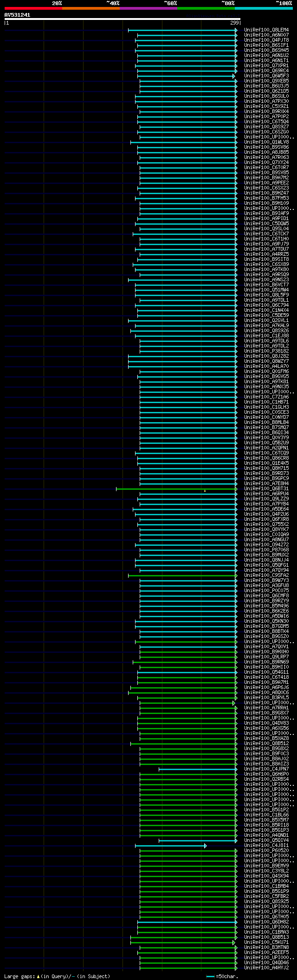297x980 pixels.
Task: Click the green alignment bar for C9SFA2
Action: (x=182, y=575)
